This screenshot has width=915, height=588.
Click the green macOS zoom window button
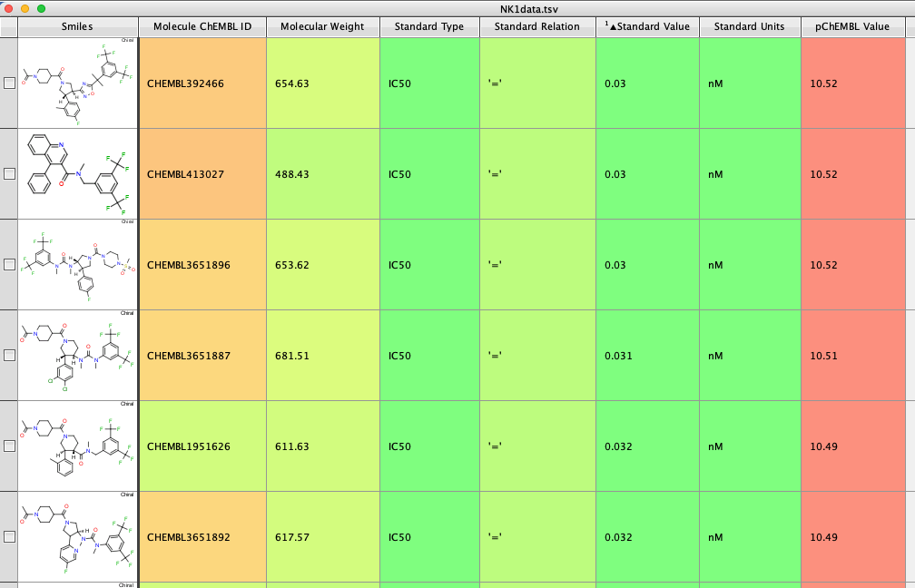point(41,8)
